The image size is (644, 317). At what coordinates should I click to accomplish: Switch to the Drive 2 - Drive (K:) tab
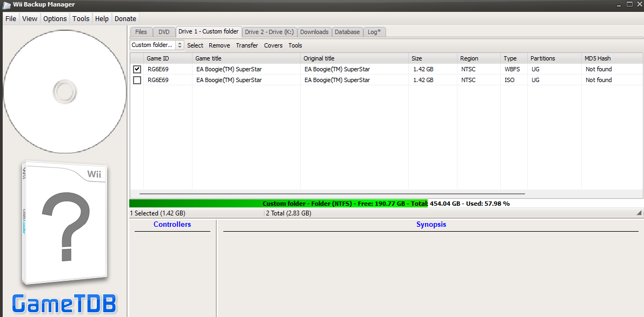point(269,32)
